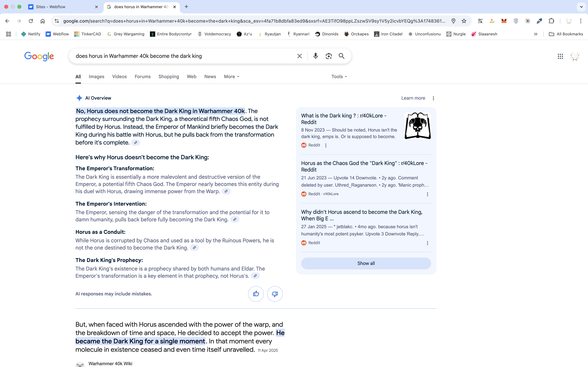
Task: Open AI Overview three-dot options menu
Action: click(x=433, y=98)
